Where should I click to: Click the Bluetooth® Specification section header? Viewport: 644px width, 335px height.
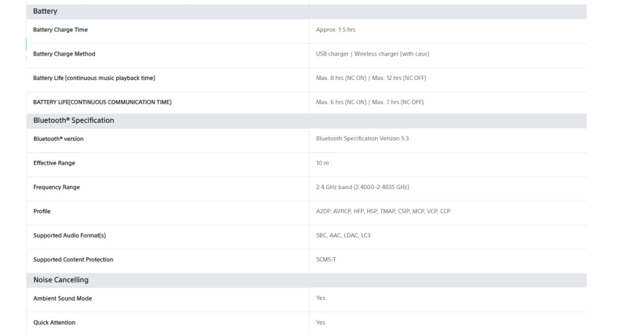click(x=73, y=120)
